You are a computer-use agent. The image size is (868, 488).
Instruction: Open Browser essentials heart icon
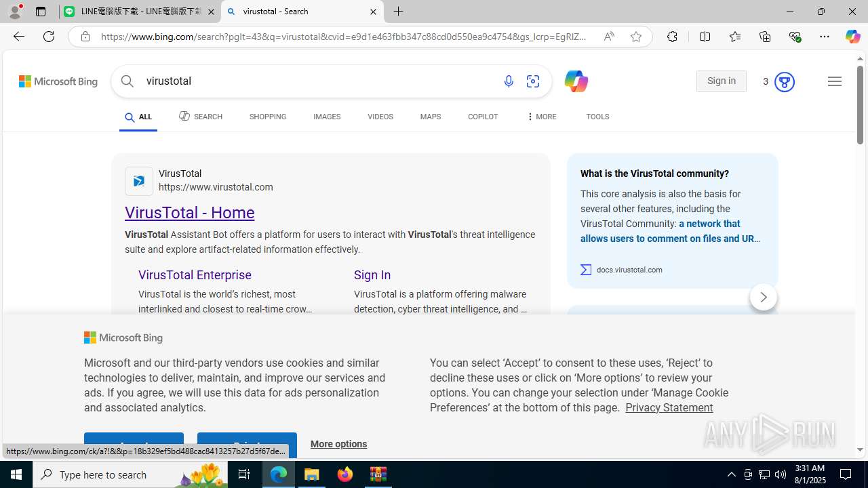tap(795, 37)
